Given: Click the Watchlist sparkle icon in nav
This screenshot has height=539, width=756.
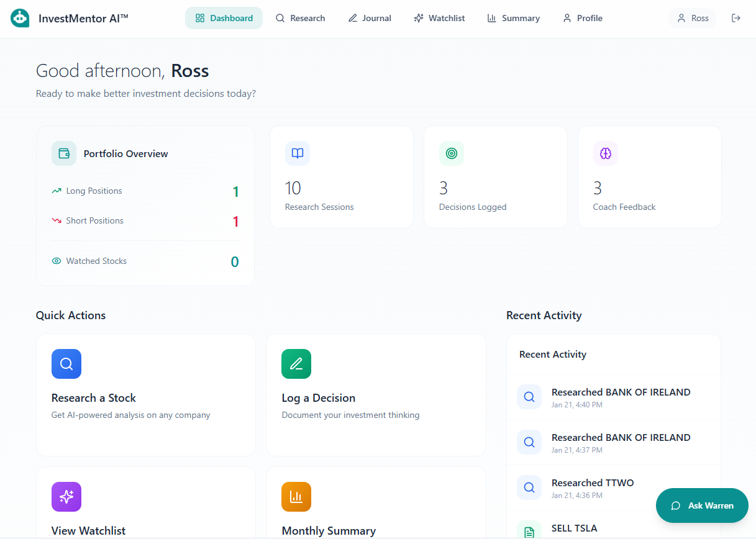Looking at the screenshot, I should click(x=419, y=18).
